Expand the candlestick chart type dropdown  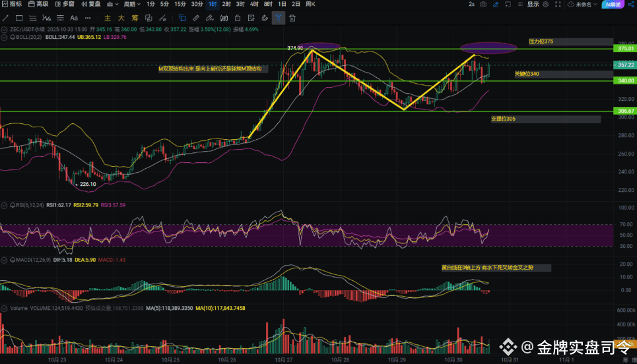pos(112,4)
